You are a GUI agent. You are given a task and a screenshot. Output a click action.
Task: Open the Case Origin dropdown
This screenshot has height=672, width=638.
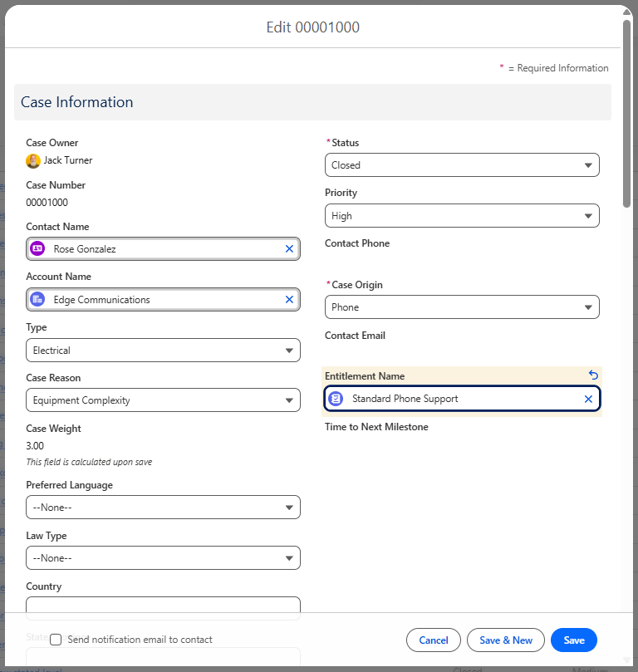461,307
